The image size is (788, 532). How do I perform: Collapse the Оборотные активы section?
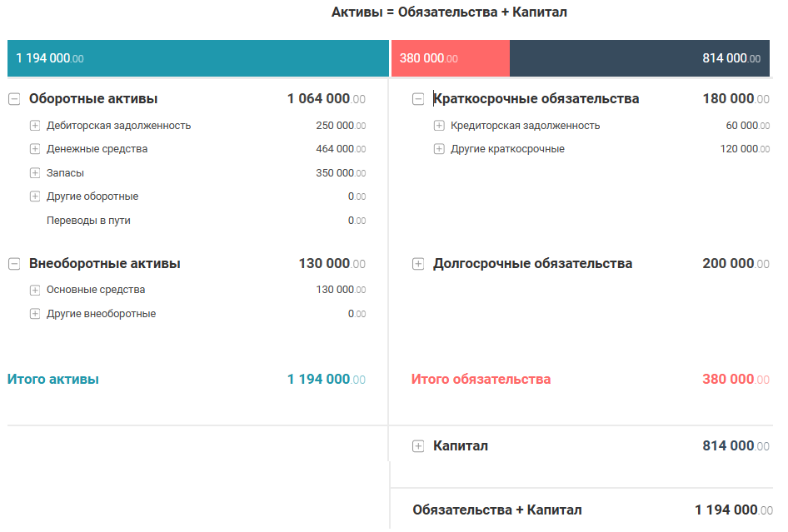[14, 99]
